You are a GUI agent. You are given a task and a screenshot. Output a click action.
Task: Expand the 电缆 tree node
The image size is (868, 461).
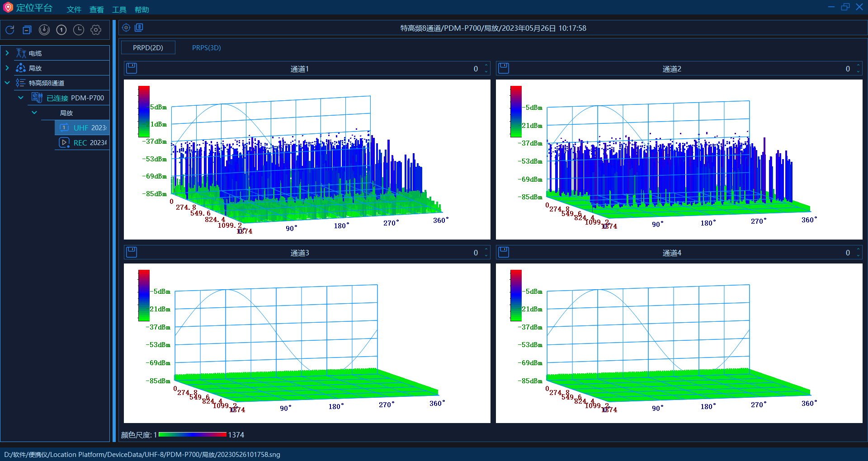coord(7,53)
